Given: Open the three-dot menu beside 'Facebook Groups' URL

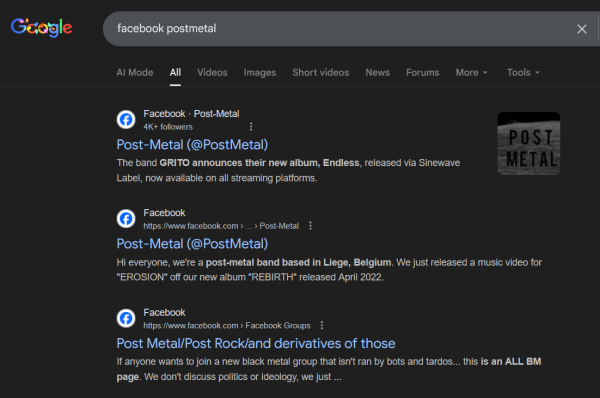Looking at the screenshot, I should coord(322,325).
